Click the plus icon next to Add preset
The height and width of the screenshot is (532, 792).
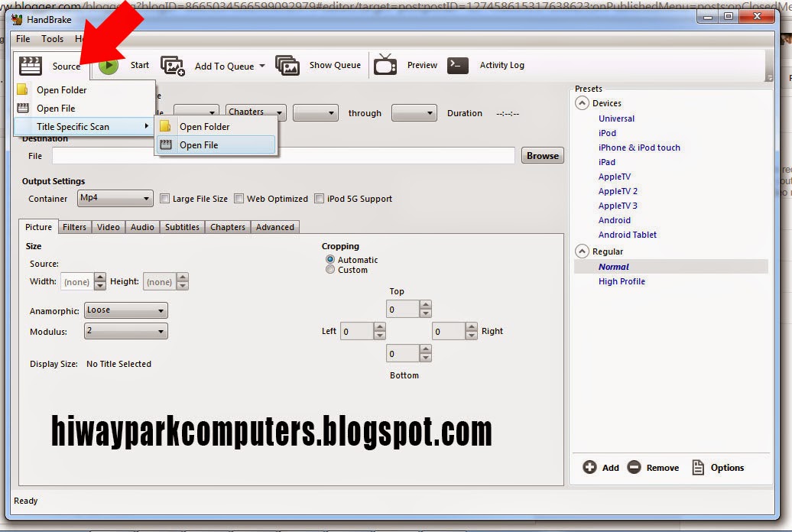pyautogui.click(x=589, y=467)
